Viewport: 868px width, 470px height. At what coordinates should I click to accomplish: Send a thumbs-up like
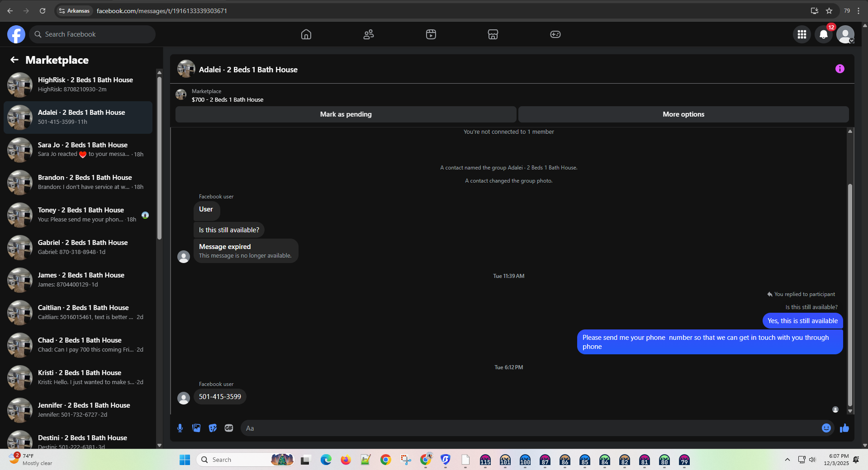(844, 428)
